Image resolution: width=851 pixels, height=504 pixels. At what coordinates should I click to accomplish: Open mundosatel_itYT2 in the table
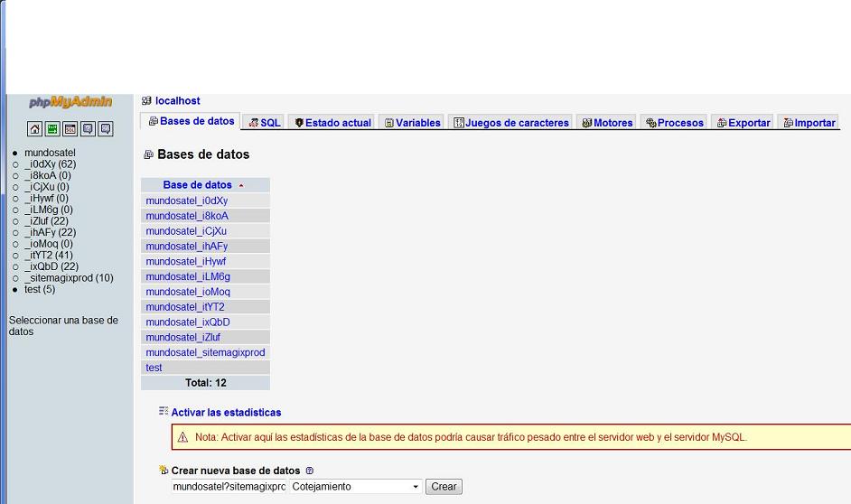185,307
